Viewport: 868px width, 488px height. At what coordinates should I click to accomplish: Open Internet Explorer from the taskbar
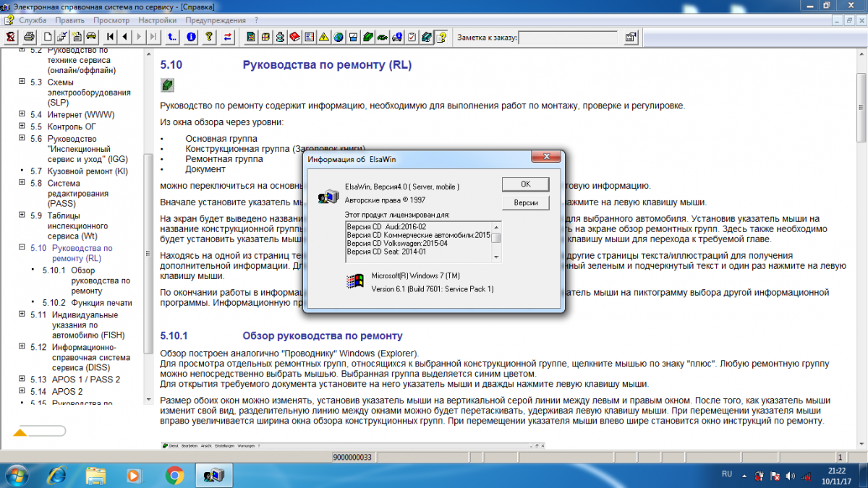pyautogui.click(x=56, y=475)
